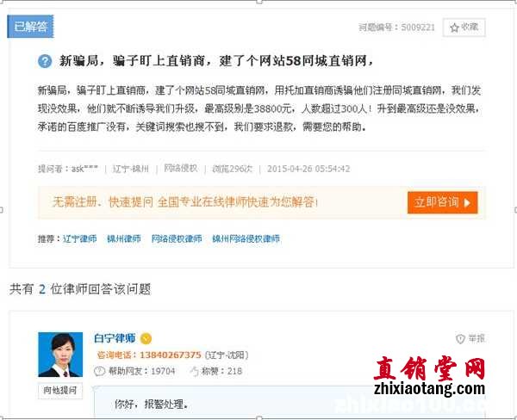Image resolution: width=517 pixels, height=420 pixels.
Task: Click the lawyer's profile photo
Action: click(x=60, y=355)
